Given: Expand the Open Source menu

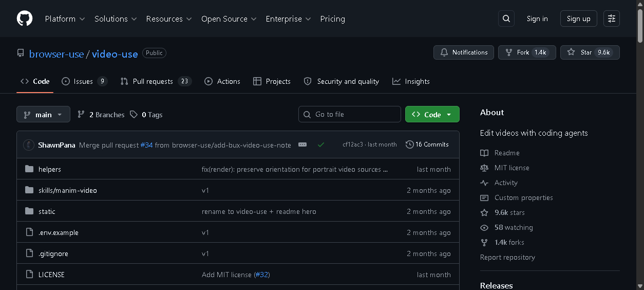Looking at the screenshot, I should [x=229, y=19].
